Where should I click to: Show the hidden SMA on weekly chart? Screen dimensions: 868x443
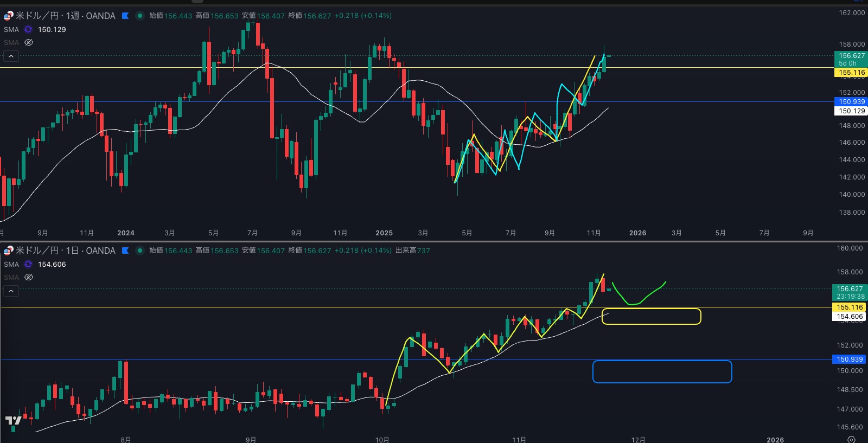(29, 42)
